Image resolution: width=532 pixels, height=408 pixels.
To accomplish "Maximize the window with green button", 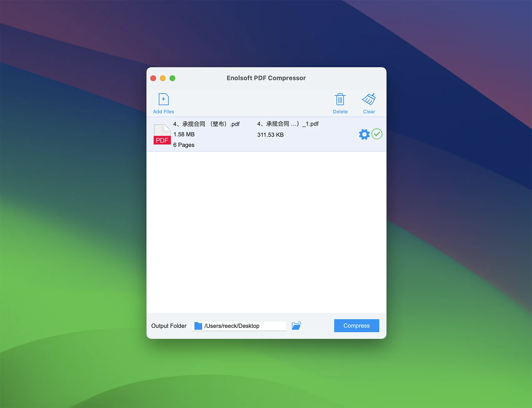I will 172,78.
